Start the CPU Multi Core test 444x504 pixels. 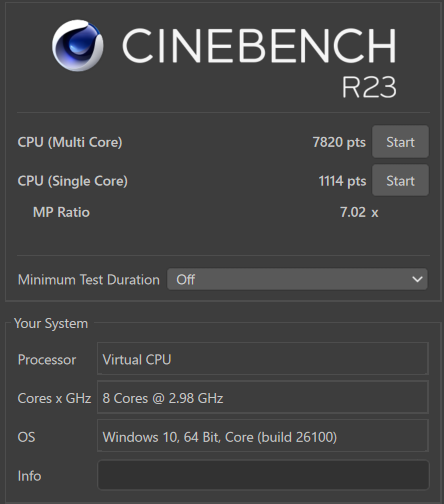pyautogui.click(x=400, y=142)
